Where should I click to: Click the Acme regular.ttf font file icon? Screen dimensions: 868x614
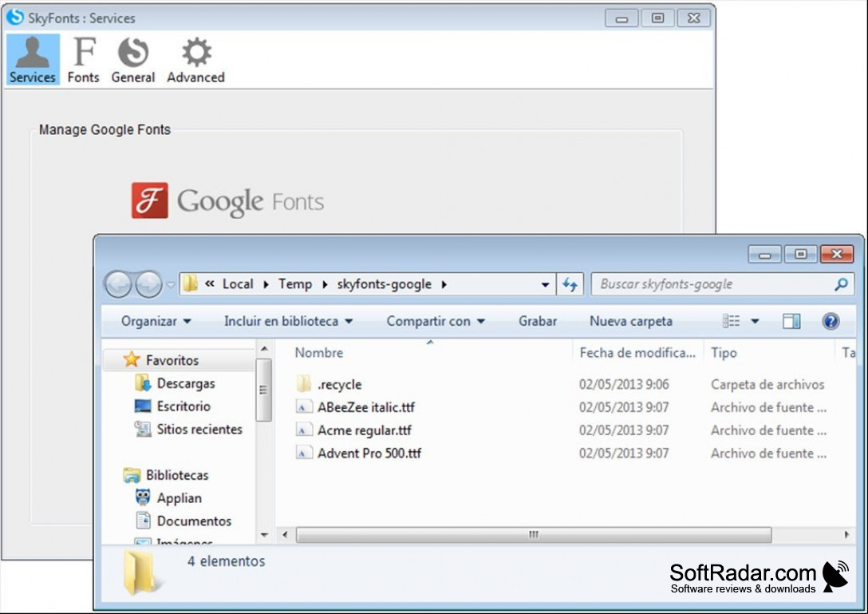[x=303, y=430]
